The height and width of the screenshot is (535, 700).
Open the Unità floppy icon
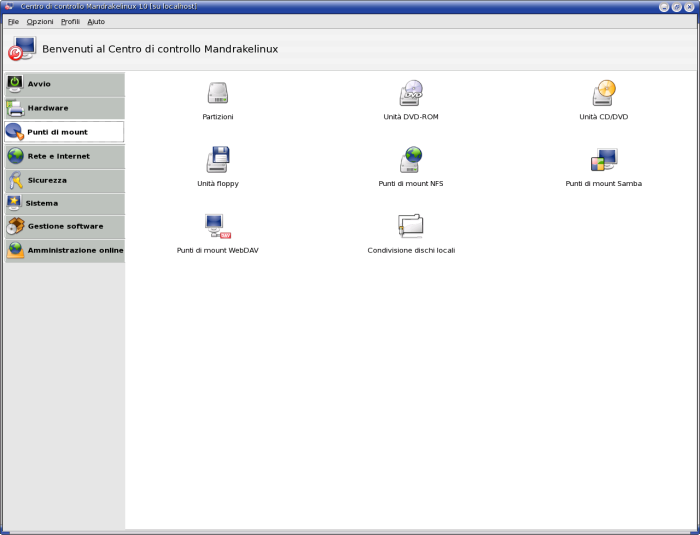[x=218, y=160]
